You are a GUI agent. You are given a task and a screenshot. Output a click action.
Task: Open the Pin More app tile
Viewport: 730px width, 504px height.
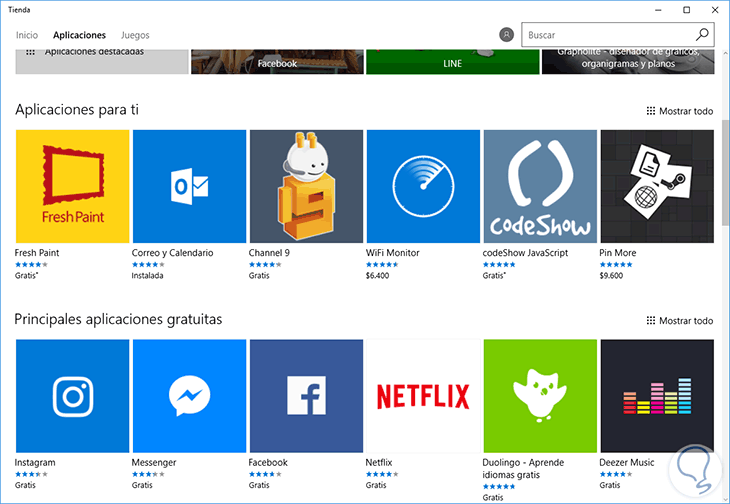(657, 186)
